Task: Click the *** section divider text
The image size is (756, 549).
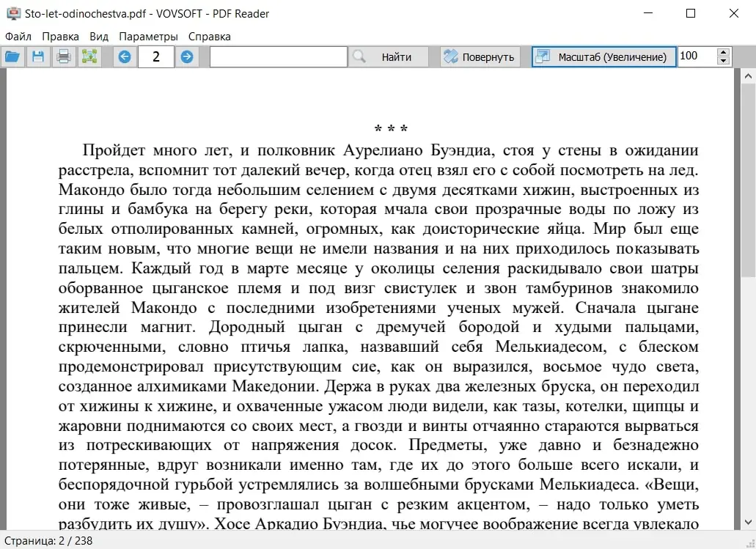Action: [x=391, y=129]
